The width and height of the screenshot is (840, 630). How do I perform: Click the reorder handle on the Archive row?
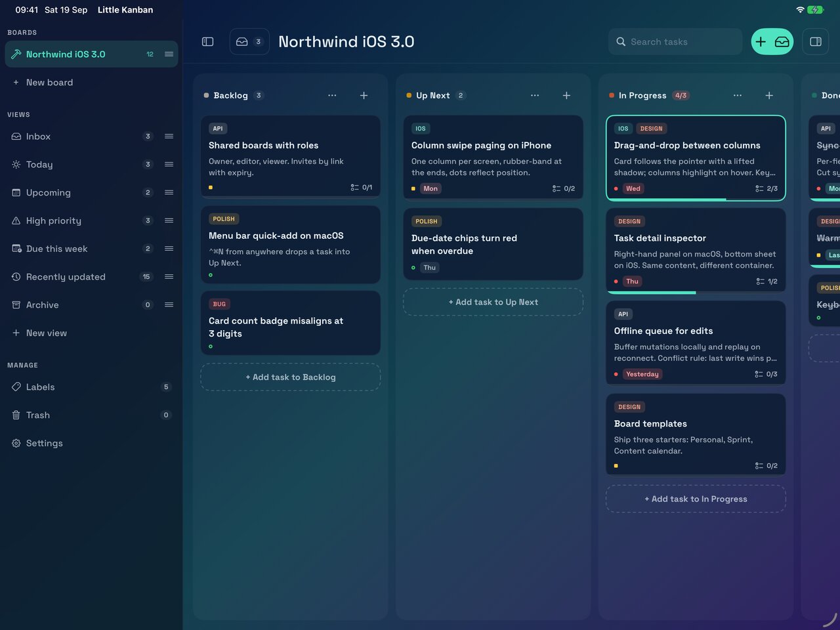(169, 305)
